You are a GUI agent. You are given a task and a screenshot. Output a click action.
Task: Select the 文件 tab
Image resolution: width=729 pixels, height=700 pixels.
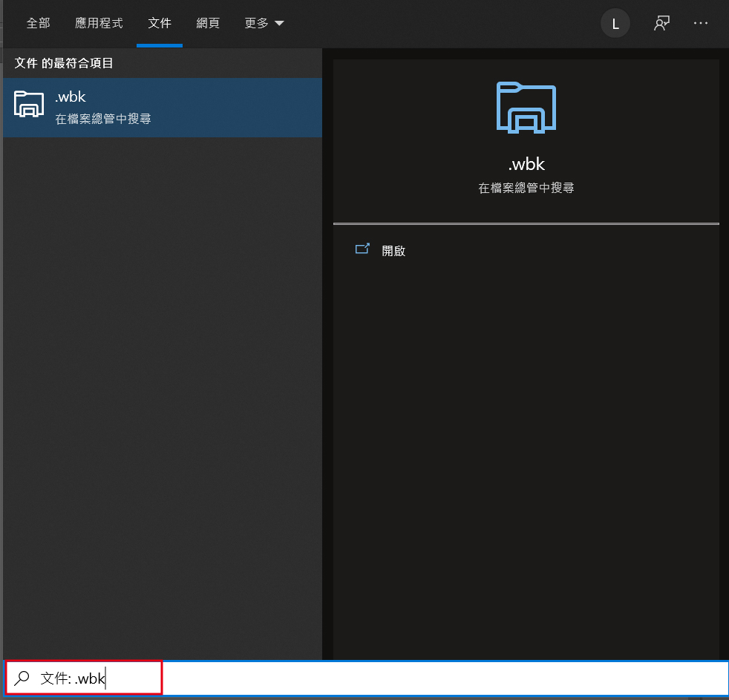click(160, 23)
